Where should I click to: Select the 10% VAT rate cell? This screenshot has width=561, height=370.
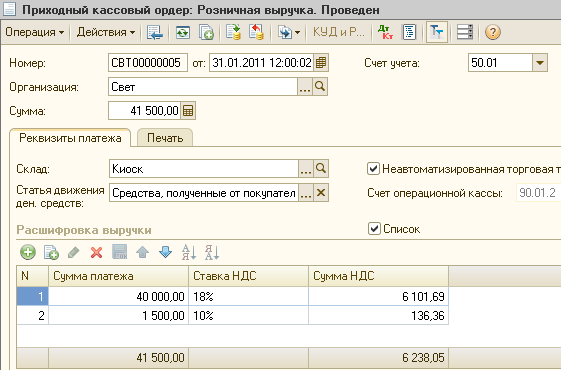[x=249, y=315]
